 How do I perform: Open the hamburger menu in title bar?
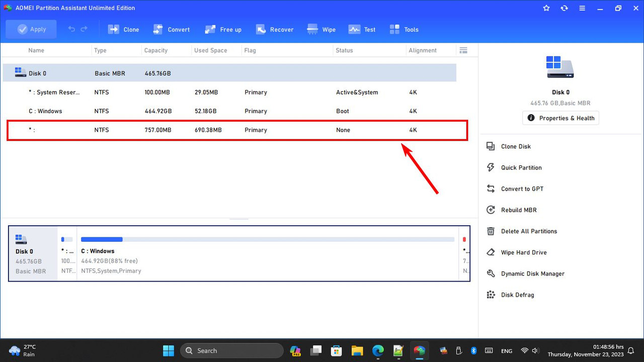(582, 8)
